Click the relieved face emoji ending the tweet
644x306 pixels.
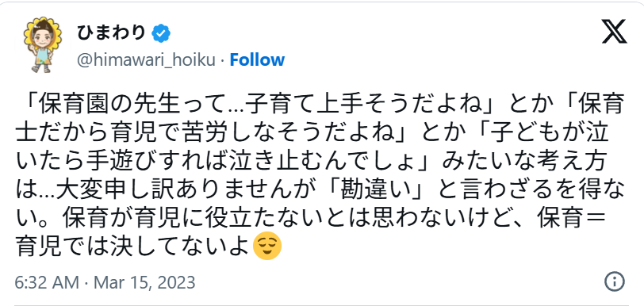tap(267, 245)
